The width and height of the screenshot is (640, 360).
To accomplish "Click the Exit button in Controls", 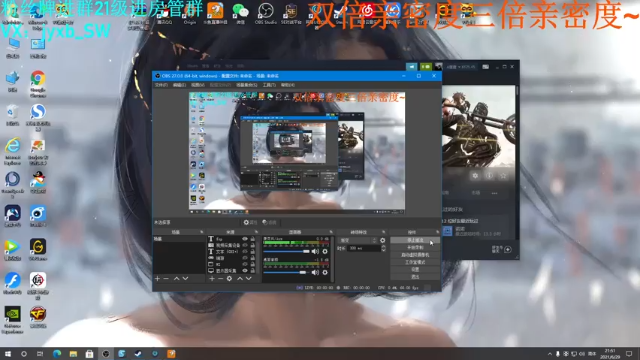I will (x=415, y=277).
